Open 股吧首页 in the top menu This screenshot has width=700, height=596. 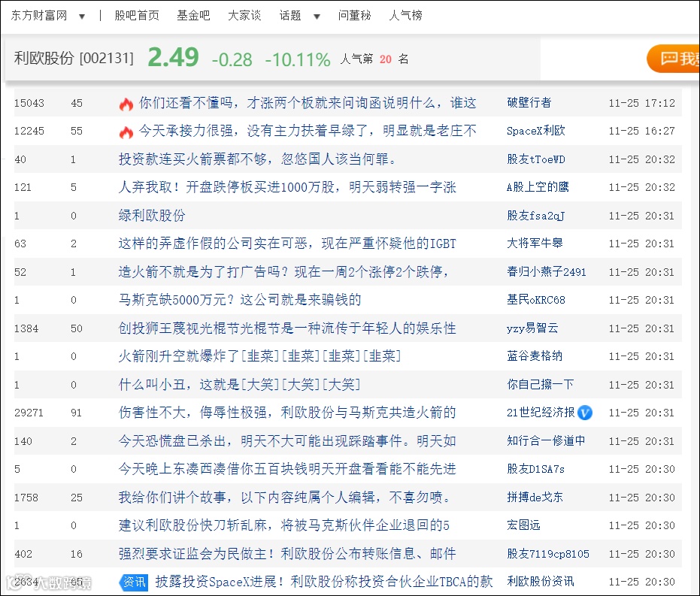point(137,16)
